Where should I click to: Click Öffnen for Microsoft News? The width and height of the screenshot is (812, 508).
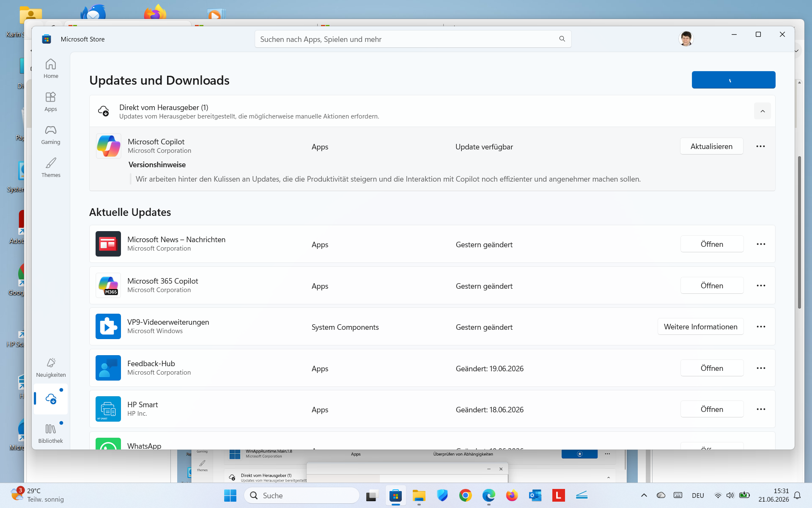tap(712, 244)
